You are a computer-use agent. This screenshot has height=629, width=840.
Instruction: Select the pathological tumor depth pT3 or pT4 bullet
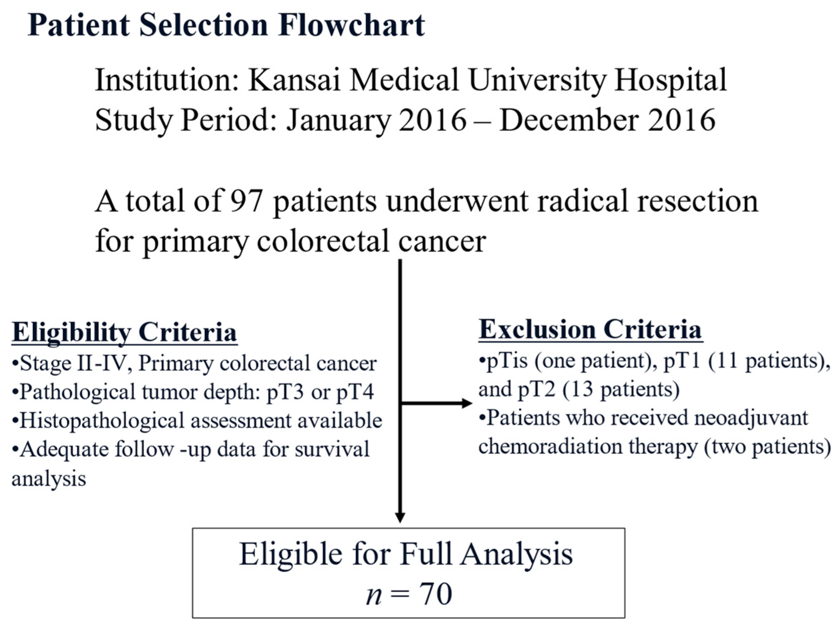point(193,392)
